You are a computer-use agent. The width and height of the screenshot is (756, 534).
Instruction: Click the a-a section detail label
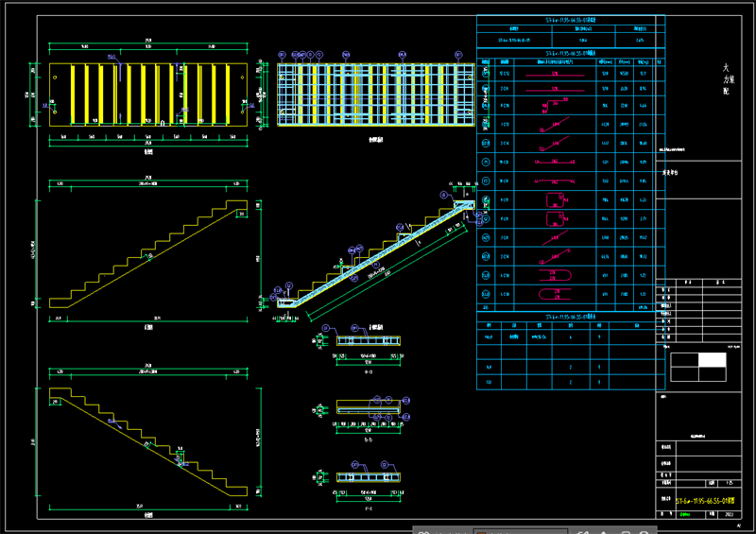coord(369,372)
